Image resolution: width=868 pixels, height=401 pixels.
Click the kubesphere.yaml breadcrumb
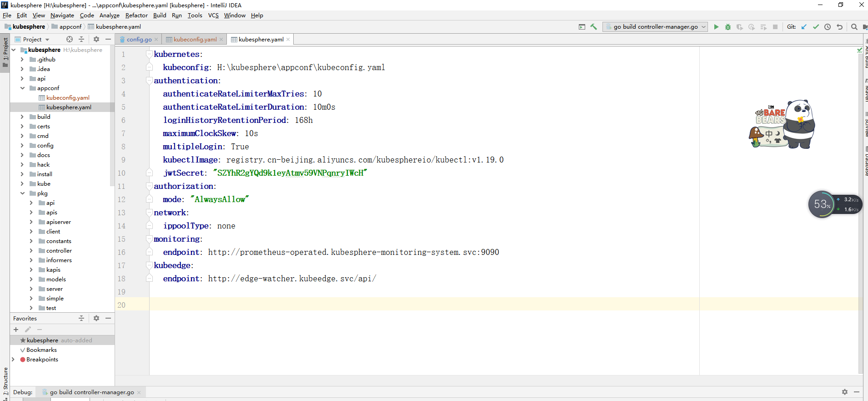pos(115,27)
